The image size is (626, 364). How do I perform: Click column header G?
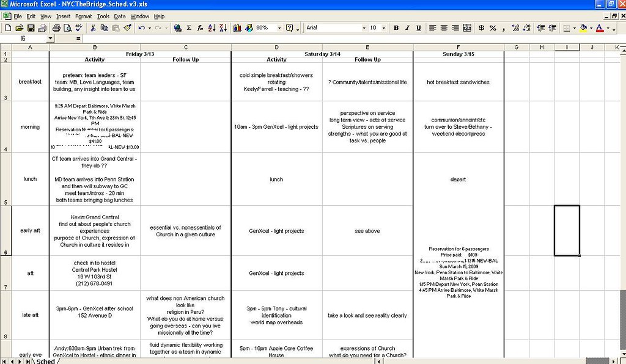coord(517,47)
